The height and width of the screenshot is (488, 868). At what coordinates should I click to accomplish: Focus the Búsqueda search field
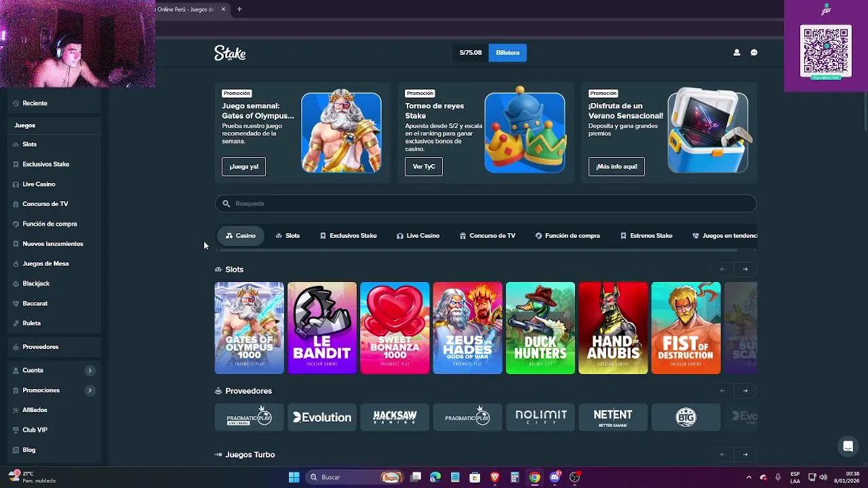tap(486, 203)
